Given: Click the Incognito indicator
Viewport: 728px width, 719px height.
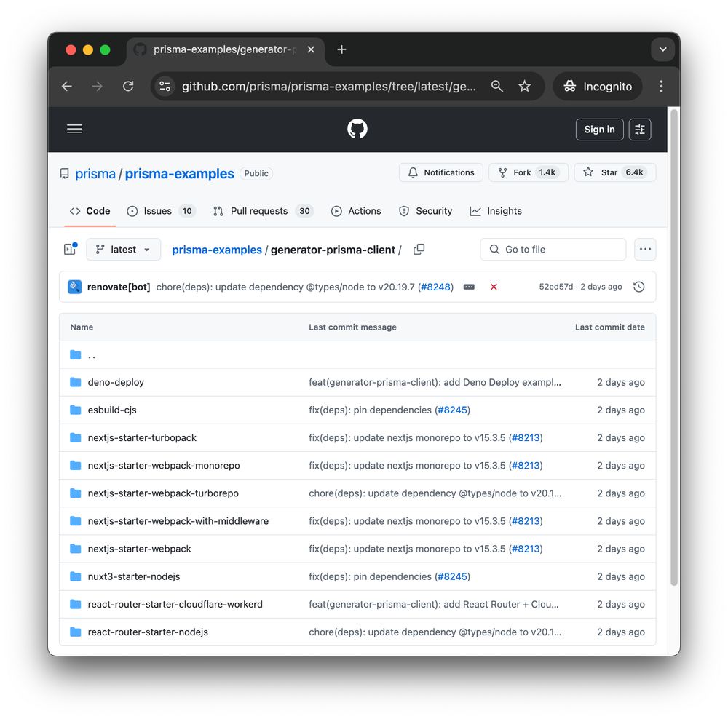Looking at the screenshot, I should 598,87.
